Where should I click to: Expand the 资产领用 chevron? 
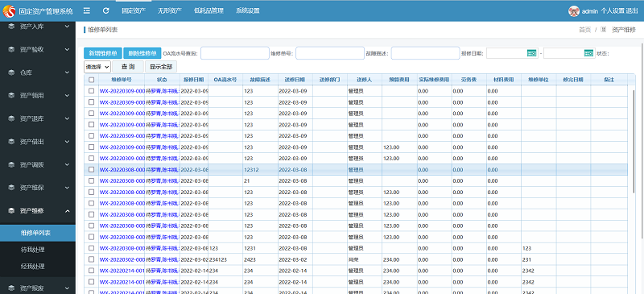[68, 95]
